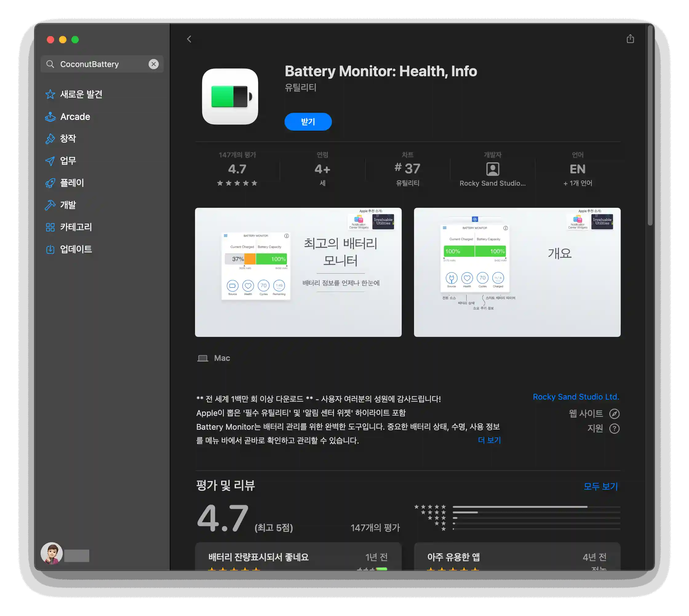Open the 개요 screenshot
The width and height of the screenshot is (689, 616).
517,272
